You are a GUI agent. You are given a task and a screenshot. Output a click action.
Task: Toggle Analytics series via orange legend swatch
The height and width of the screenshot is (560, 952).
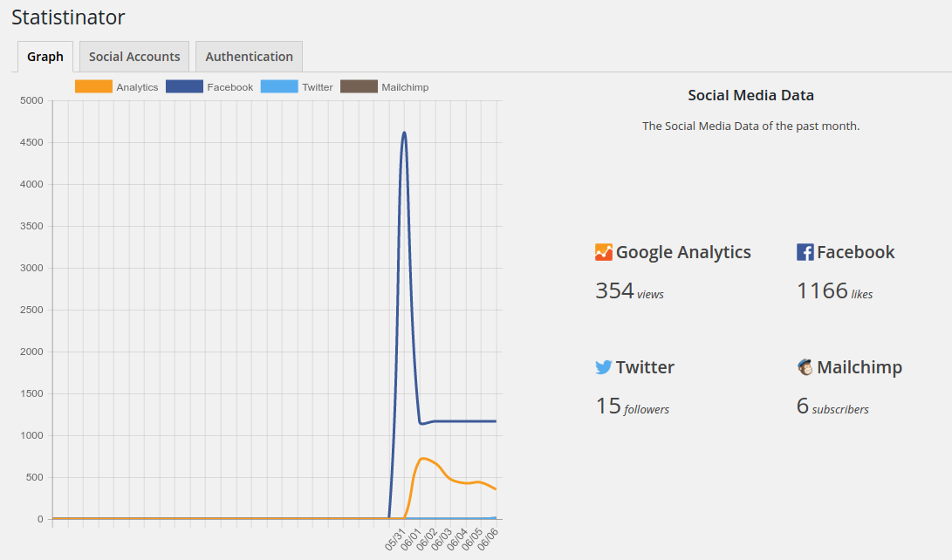pos(93,86)
